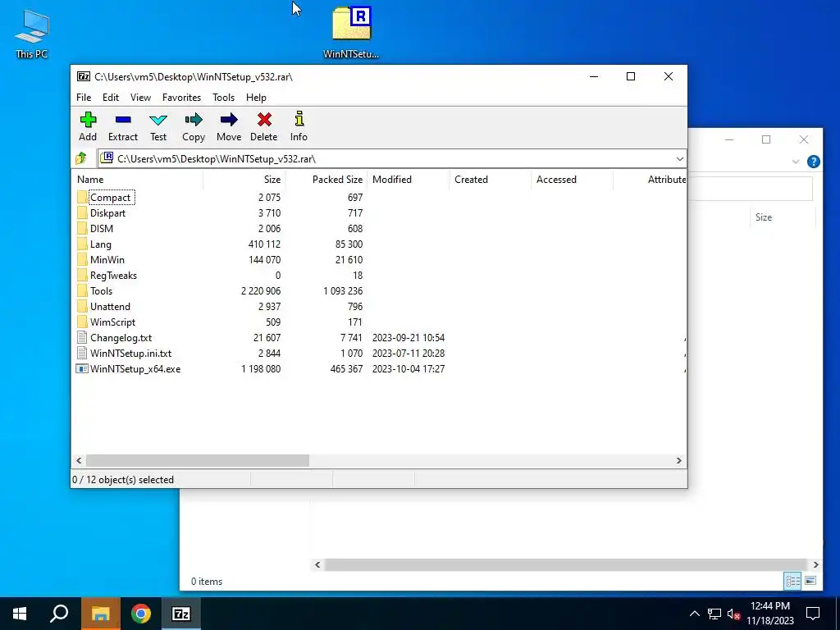Click 7-Zip scrollbar right arrow
840x630 pixels.
(x=678, y=460)
